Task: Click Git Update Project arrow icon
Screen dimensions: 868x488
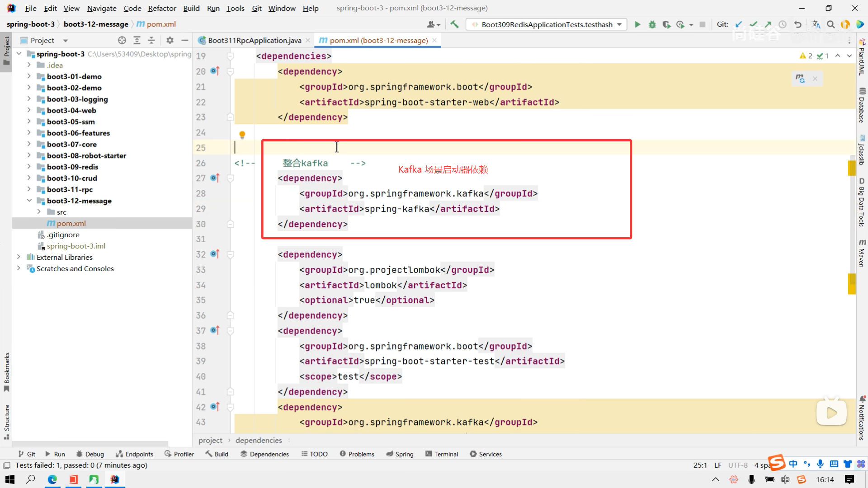Action: coord(739,24)
